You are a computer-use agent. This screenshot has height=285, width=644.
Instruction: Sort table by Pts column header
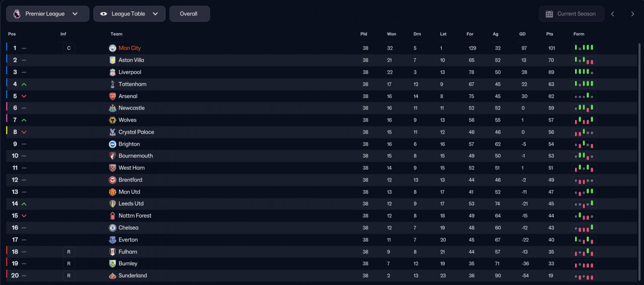(549, 34)
